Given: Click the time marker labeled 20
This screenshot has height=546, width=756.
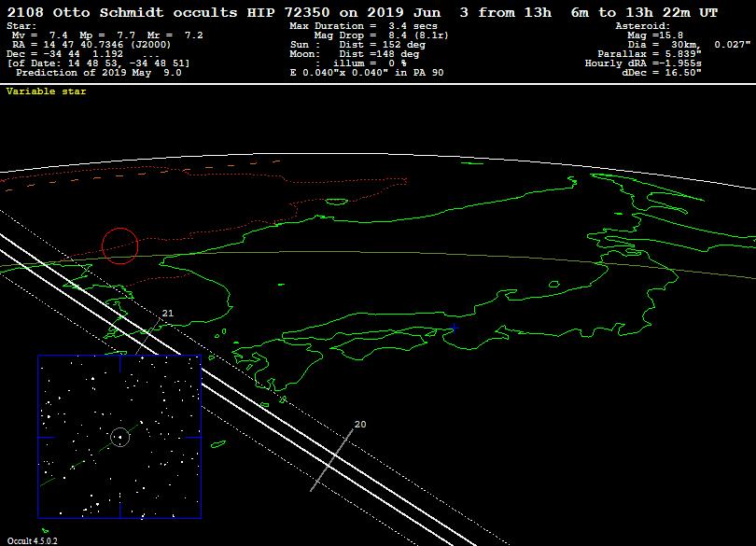Looking at the screenshot, I should tap(360, 425).
